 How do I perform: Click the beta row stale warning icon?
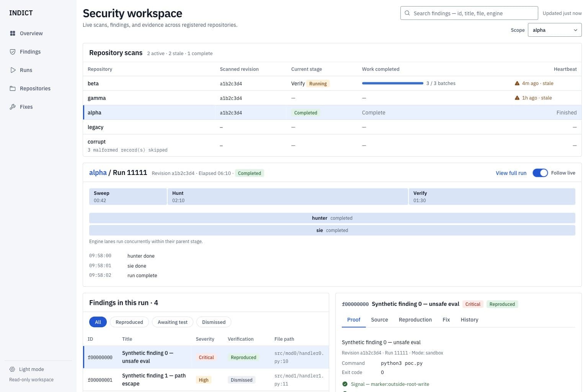click(517, 83)
